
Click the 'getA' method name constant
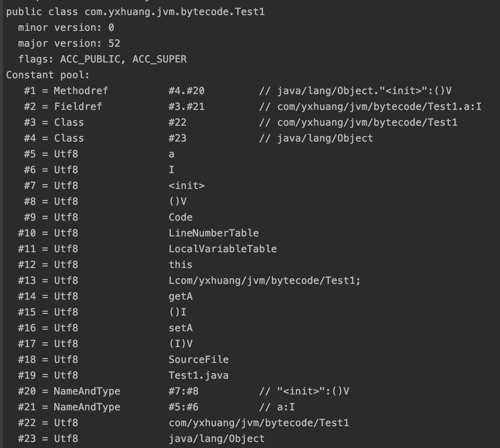click(x=180, y=297)
